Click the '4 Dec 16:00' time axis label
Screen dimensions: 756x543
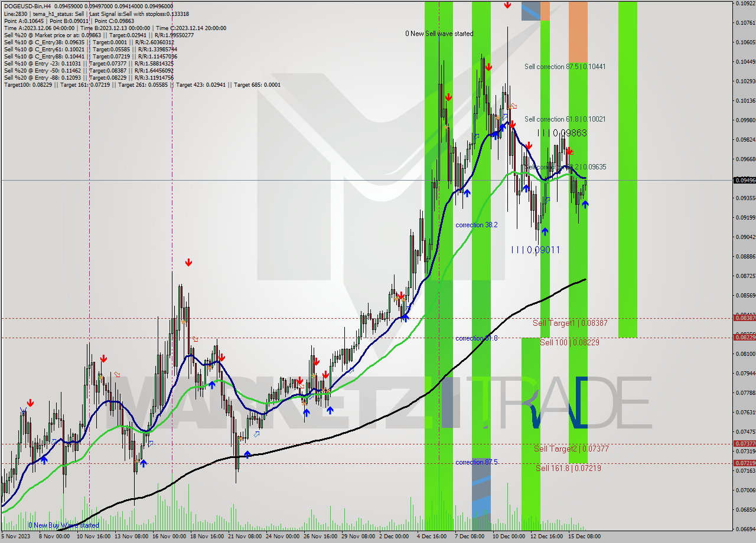click(x=432, y=537)
